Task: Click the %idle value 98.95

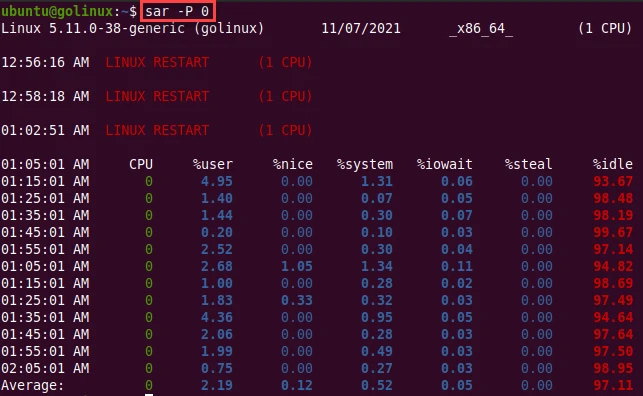Action: click(613, 368)
